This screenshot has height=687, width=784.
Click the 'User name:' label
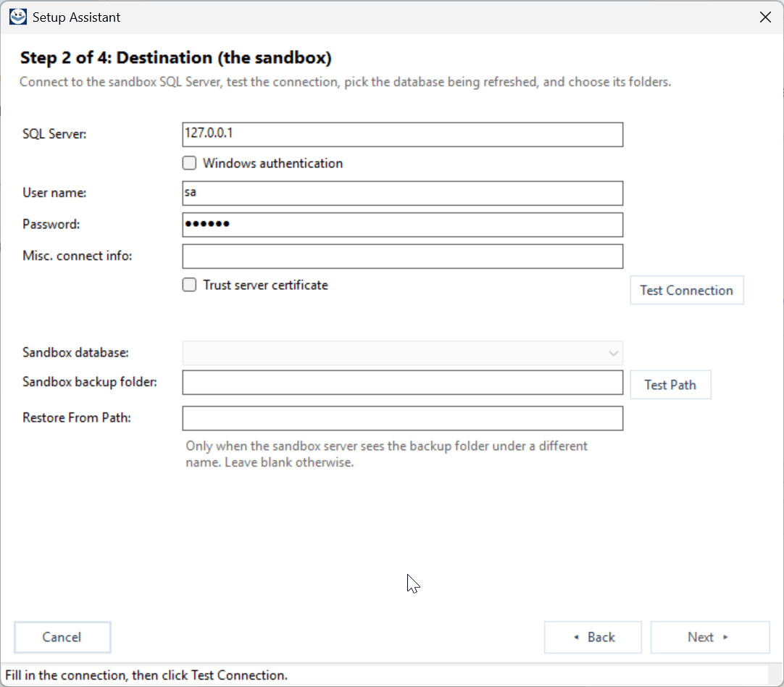54,193
